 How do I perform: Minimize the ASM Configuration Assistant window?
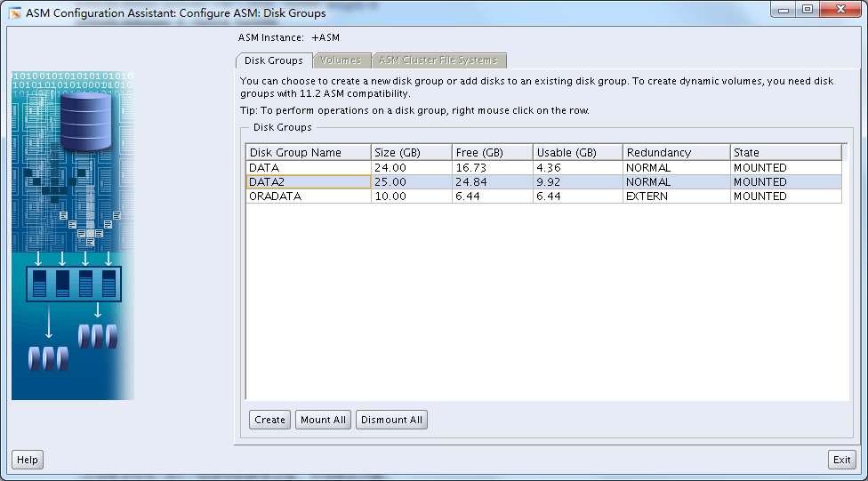[784, 10]
